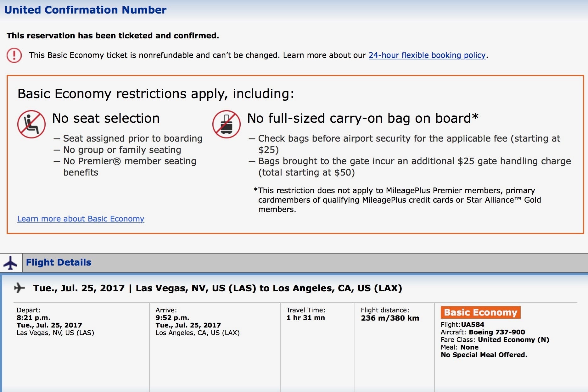Click the Flight Details section header
This screenshot has width=588, height=392.
(x=59, y=262)
